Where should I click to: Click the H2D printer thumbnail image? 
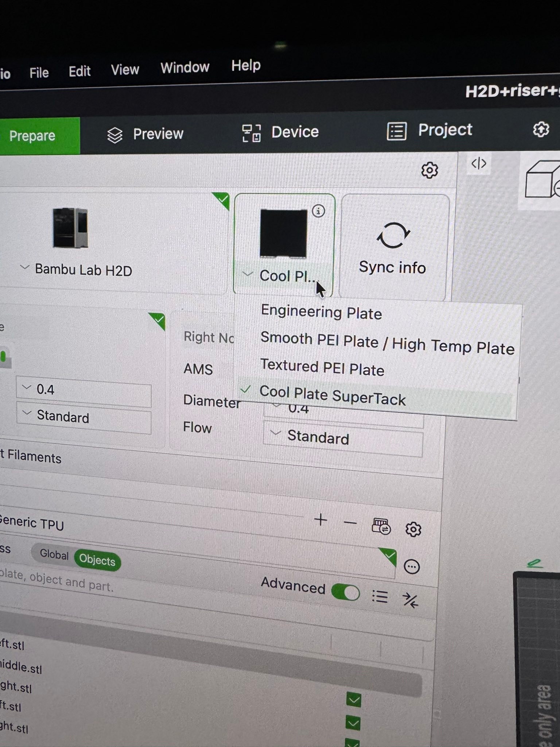pos(70,228)
